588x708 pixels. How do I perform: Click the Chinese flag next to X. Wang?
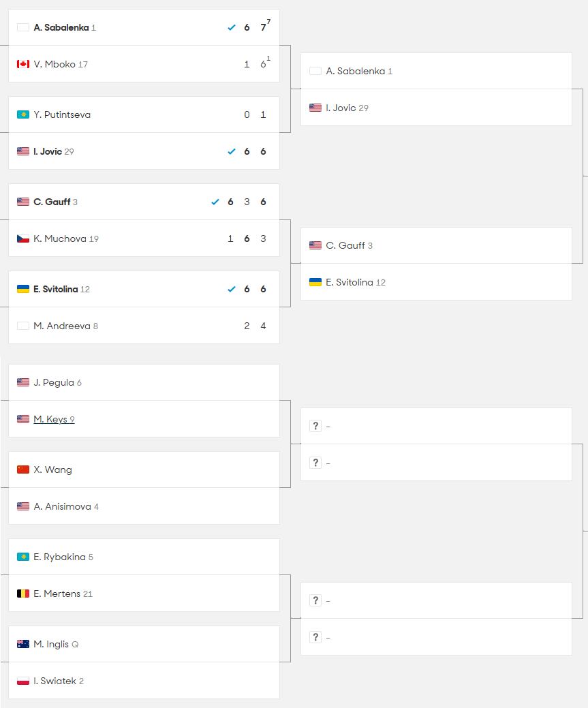click(x=22, y=470)
